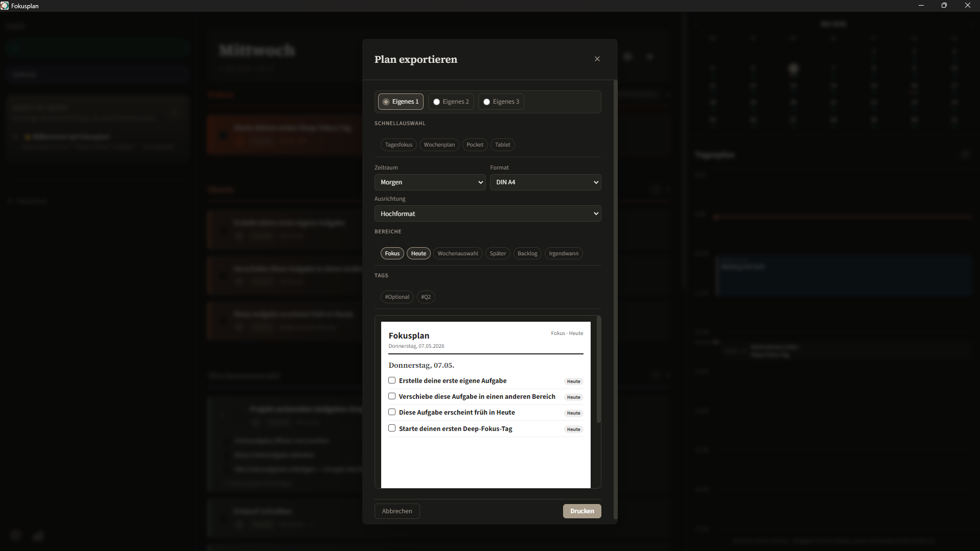The width and height of the screenshot is (980, 551).
Task: Click the Fokusplan app icon in title bar
Action: (x=5, y=6)
